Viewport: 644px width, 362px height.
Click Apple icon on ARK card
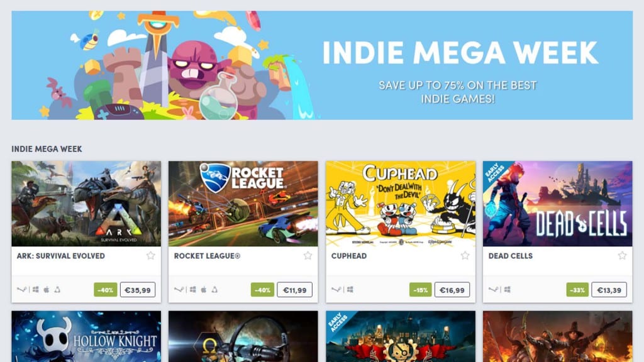47,290
